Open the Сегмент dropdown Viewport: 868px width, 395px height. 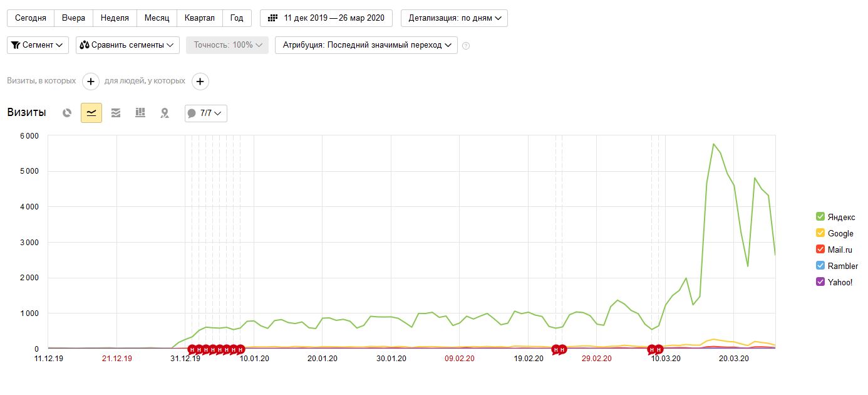(x=38, y=45)
